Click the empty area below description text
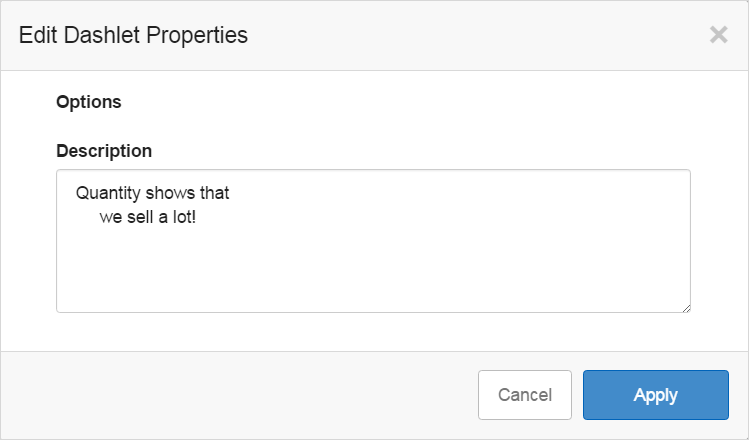The width and height of the screenshot is (749, 440). [373, 275]
